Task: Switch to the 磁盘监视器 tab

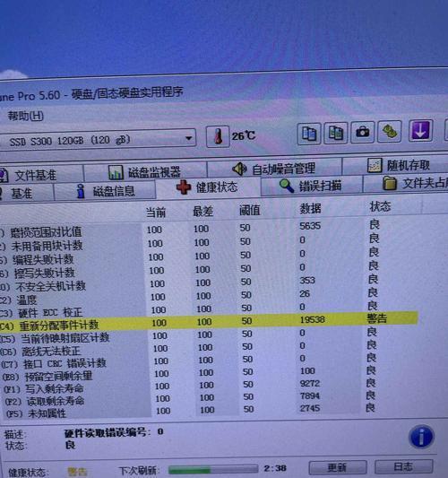Action: click(x=145, y=172)
